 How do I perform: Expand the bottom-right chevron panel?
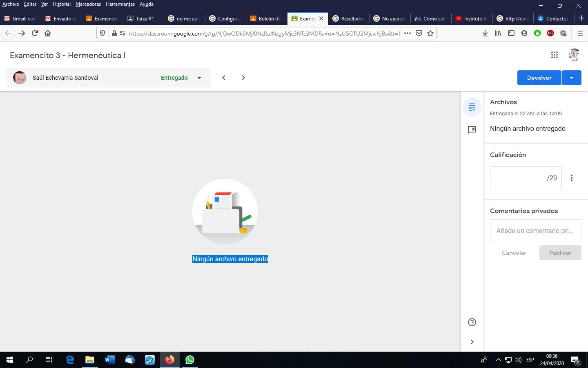pos(472,342)
